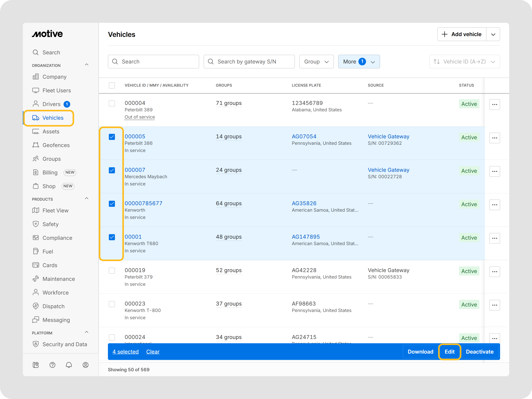Click the Search by gateway S/N field
The height and width of the screenshot is (399, 532).
tap(249, 62)
